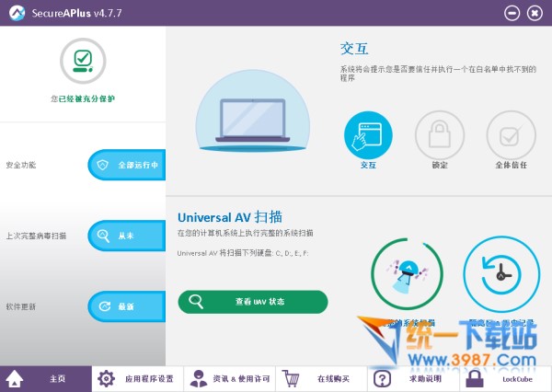
Task: Minimize the SecureAPlus window
Action: pyautogui.click(x=513, y=13)
